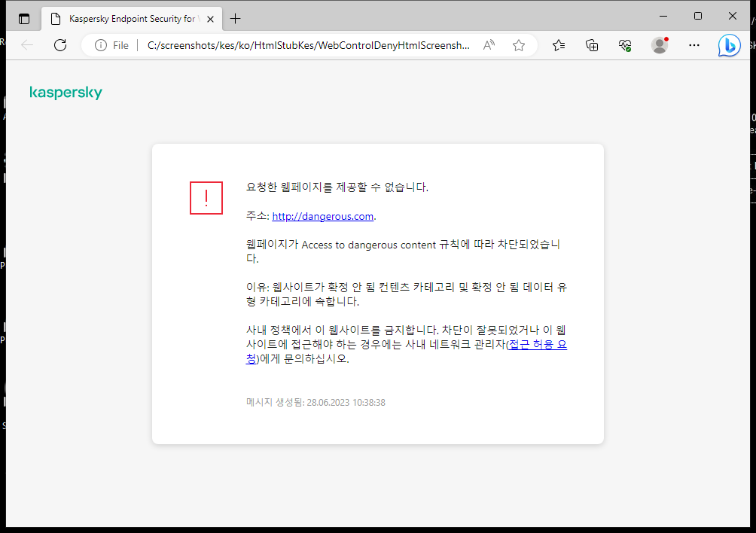The width and height of the screenshot is (756, 533).
Task: Select the Kaspersky Endpoint Security tab
Action: tap(128, 18)
